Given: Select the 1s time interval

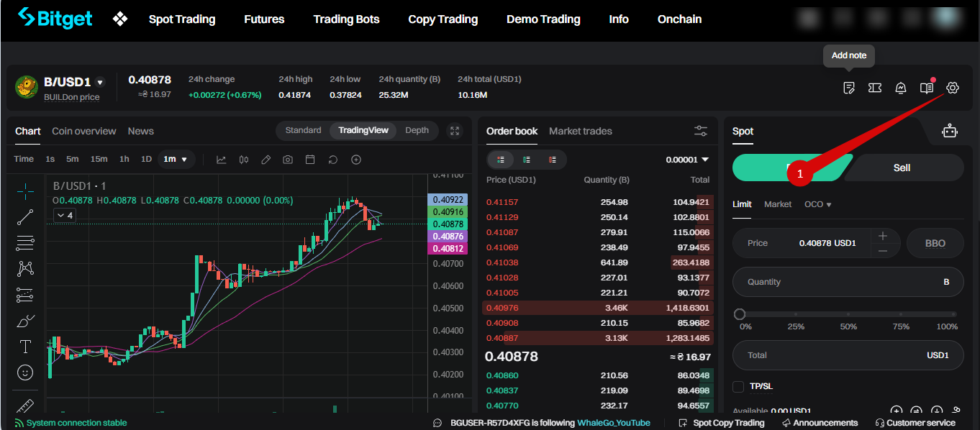Looking at the screenshot, I should click(50, 159).
